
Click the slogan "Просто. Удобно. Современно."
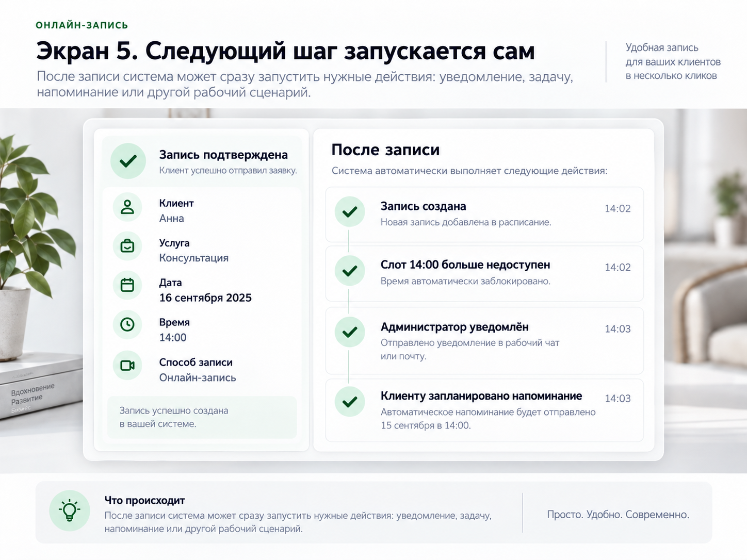(618, 515)
